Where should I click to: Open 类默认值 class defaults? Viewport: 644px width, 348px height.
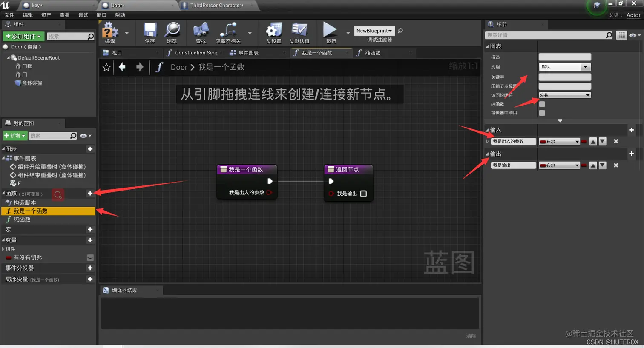click(x=299, y=33)
